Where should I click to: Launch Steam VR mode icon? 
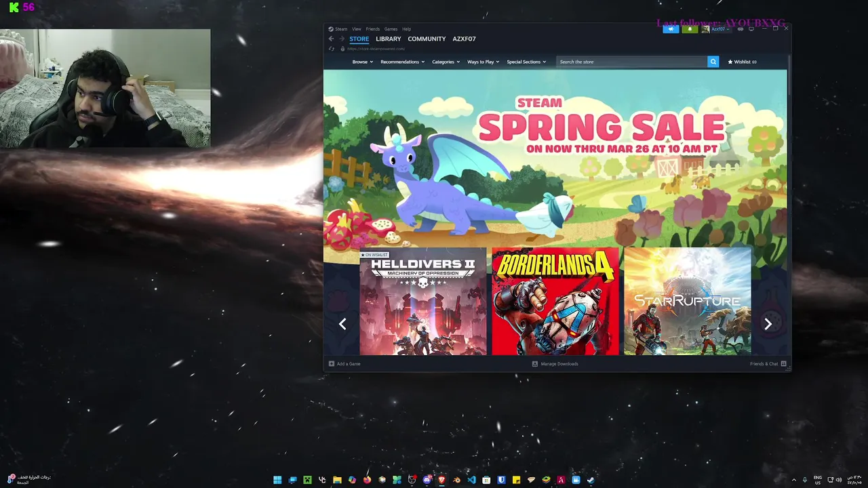(x=741, y=29)
